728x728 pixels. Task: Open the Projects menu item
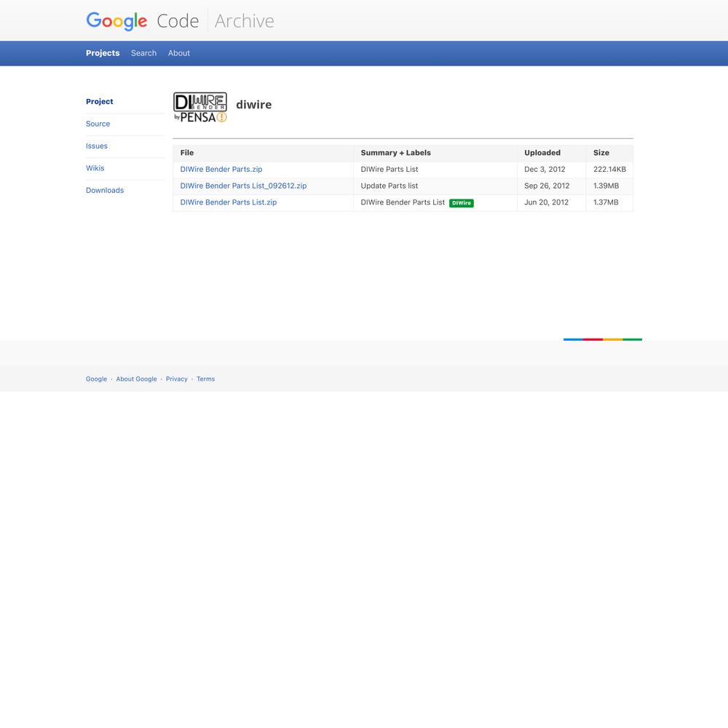coord(103,53)
